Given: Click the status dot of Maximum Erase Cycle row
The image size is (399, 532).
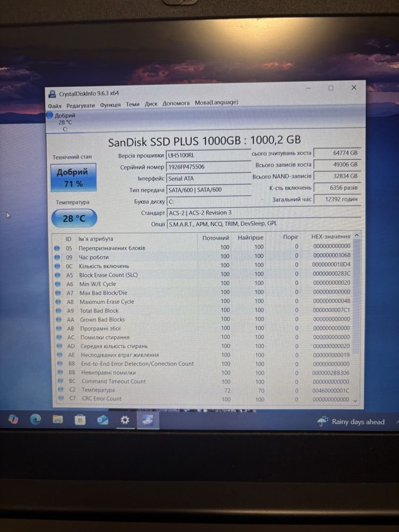Looking at the screenshot, I should pos(59,302).
